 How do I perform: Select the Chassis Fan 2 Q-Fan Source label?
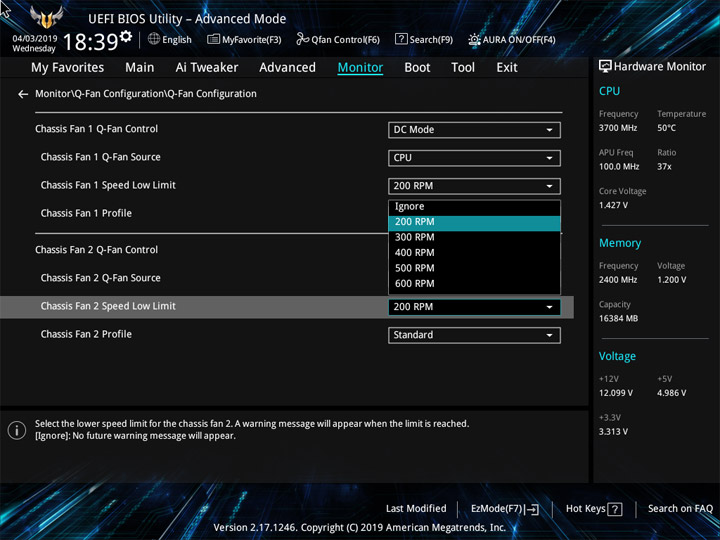tap(101, 278)
